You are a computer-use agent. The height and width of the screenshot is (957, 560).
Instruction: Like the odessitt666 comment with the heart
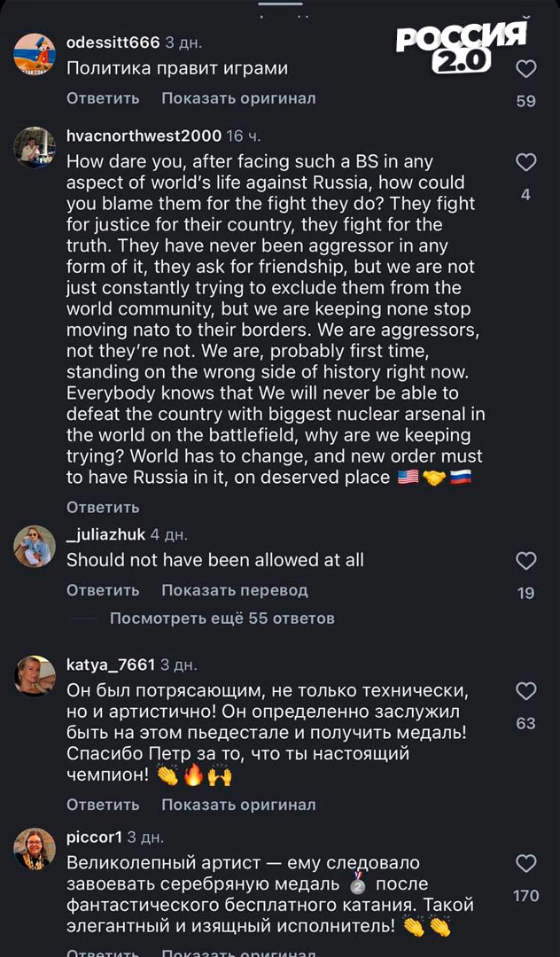[526, 69]
